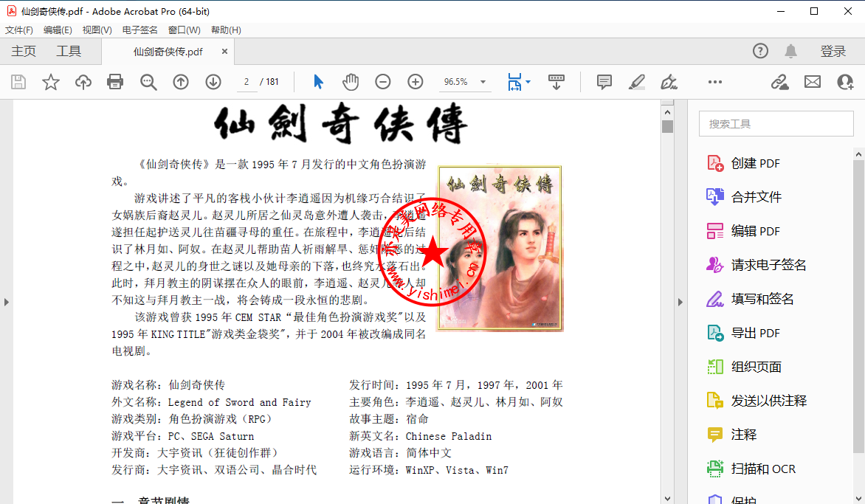Screen dimensions: 865x504
Task: Open the find text magnifier
Action: pyautogui.click(x=148, y=82)
